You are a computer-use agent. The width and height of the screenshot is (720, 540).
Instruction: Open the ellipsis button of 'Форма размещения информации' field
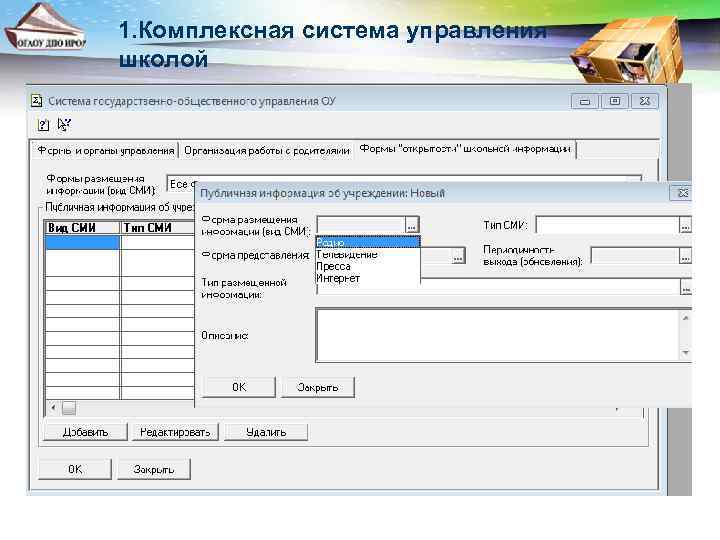click(411, 225)
